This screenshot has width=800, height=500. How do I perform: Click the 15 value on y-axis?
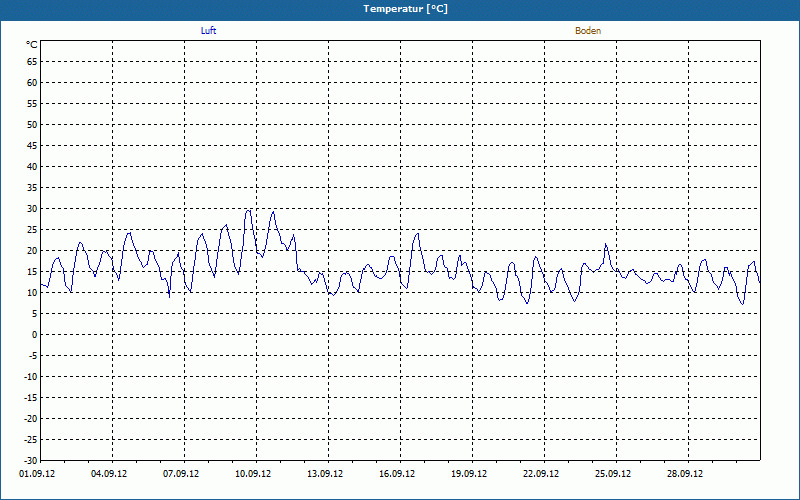click(x=32, y=272)
